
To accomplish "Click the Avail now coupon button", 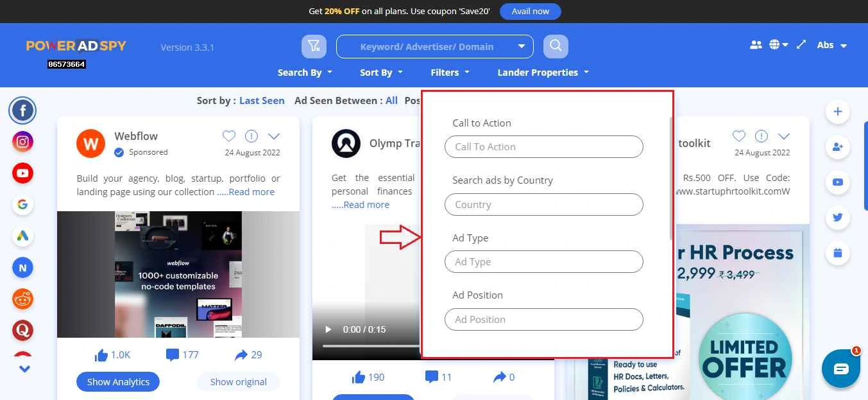I will point(530,11).
